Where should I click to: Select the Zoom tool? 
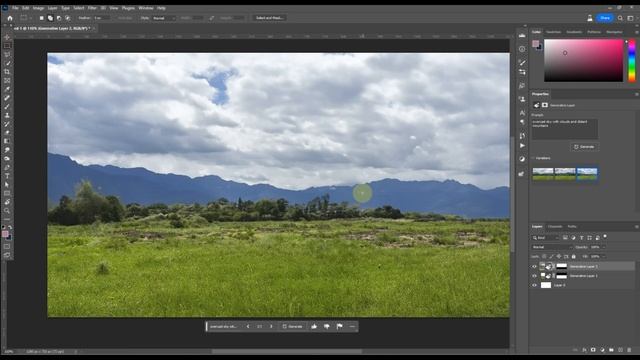(x=7, y=211)
